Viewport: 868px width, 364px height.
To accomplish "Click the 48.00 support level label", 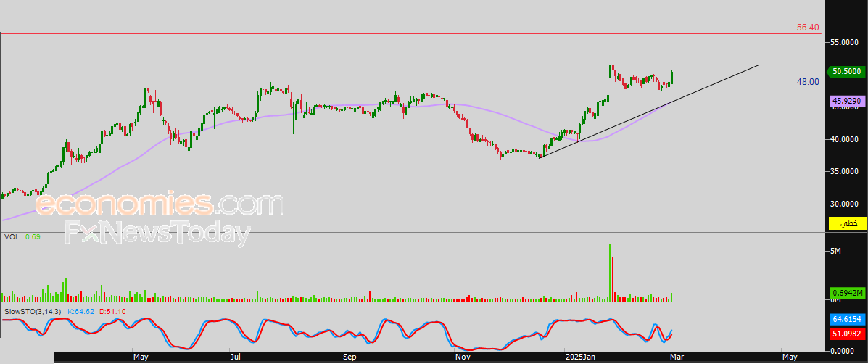I will (x=808, y=82).
